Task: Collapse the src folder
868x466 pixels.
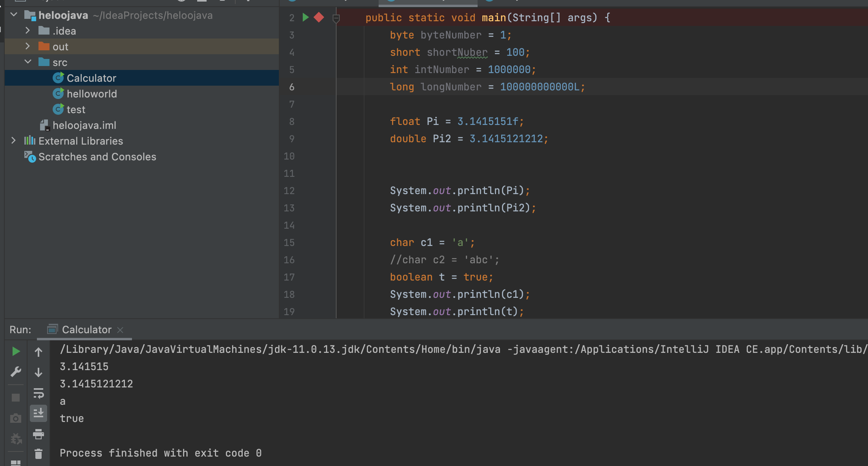Action: (27, 62)
